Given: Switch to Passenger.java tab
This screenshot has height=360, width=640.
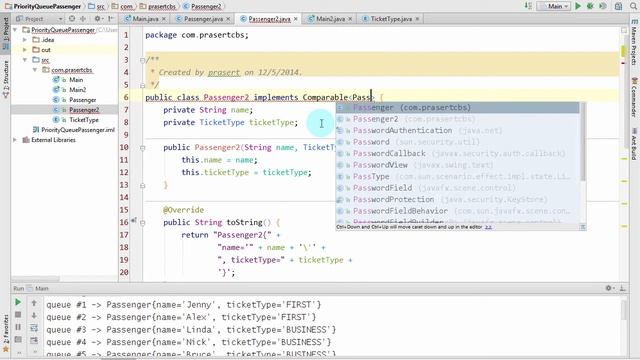Looking at the screenshot, I should click(x=203, y=19).
